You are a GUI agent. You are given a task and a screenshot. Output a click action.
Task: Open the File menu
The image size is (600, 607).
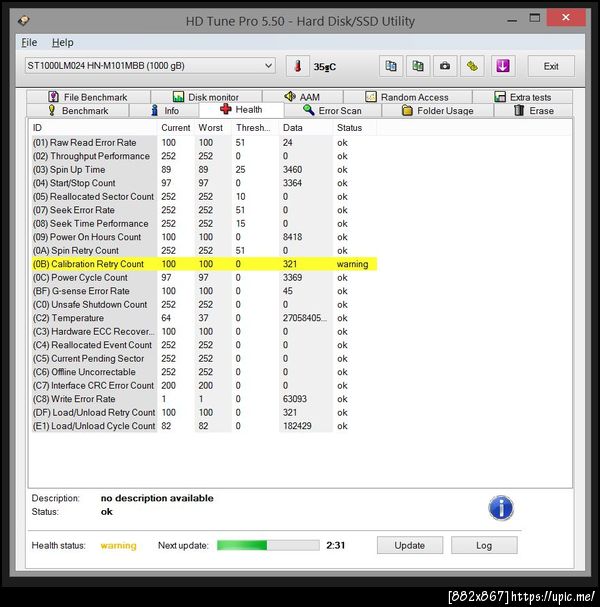pyautogui.click(x=29, y=43)
